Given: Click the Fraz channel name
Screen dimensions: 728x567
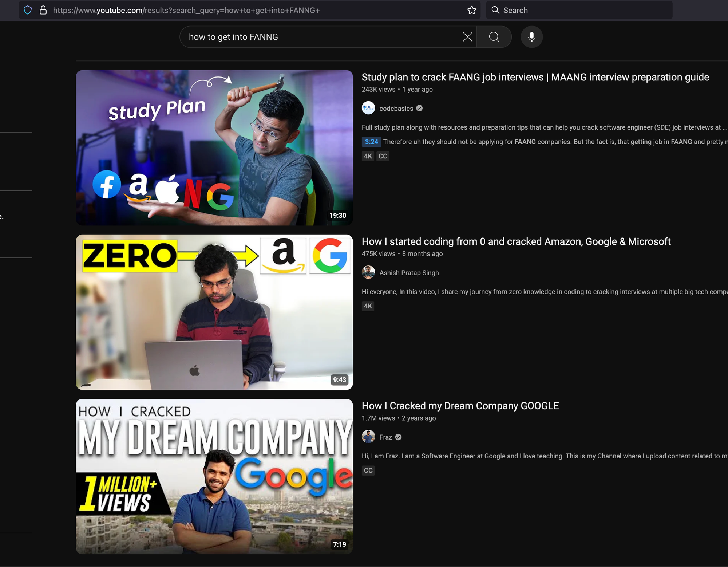Looking at the screenshot, I should click(x=385, y=437).
